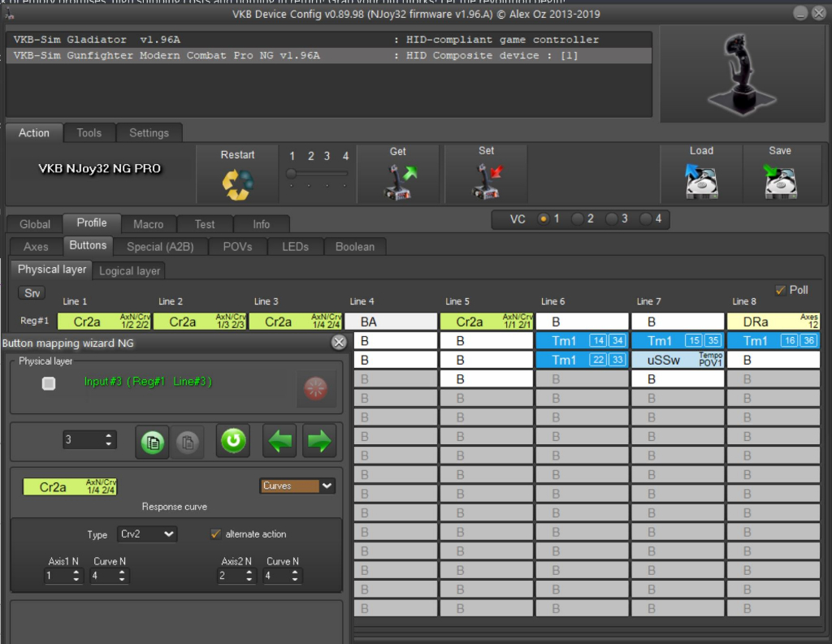The height and width of the screenshot is (644, 832).
Task: Open the Info tab
Action: (261, 224)
